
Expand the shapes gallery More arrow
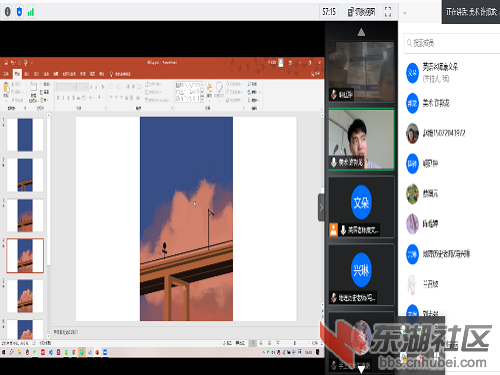(x=202, y=99)
